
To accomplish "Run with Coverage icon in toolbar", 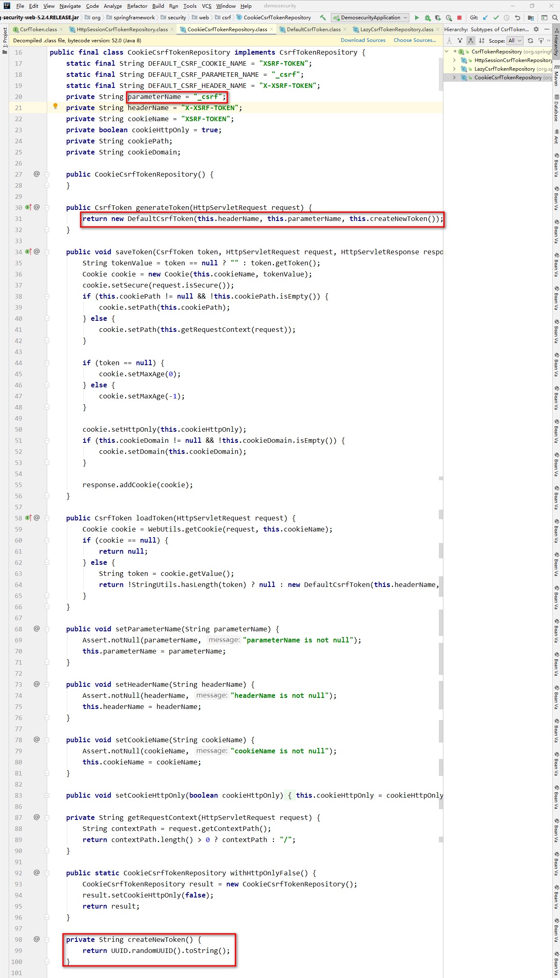I will [438, 18].
